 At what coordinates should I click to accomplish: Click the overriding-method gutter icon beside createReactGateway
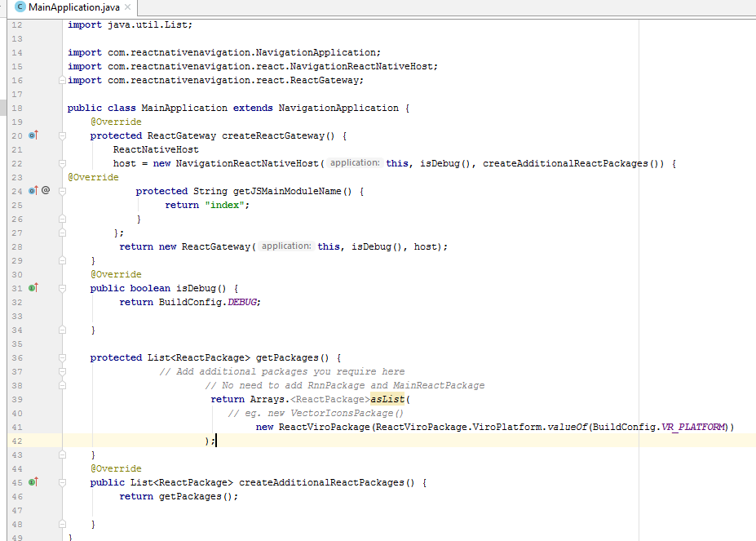(34, 135)
